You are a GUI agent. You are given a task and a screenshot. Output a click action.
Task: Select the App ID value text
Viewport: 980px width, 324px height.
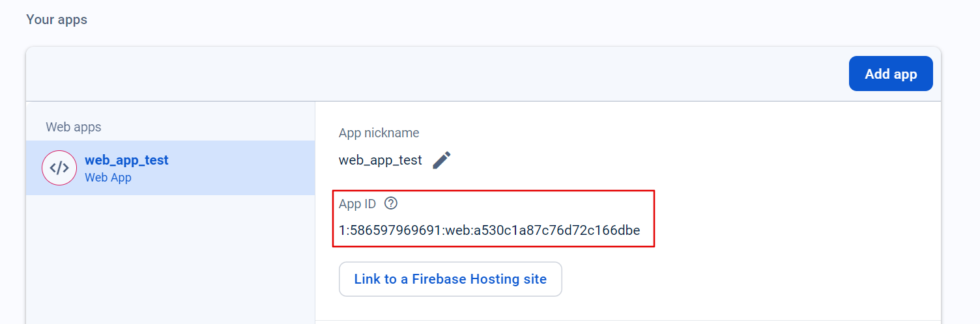click(489, 230)
